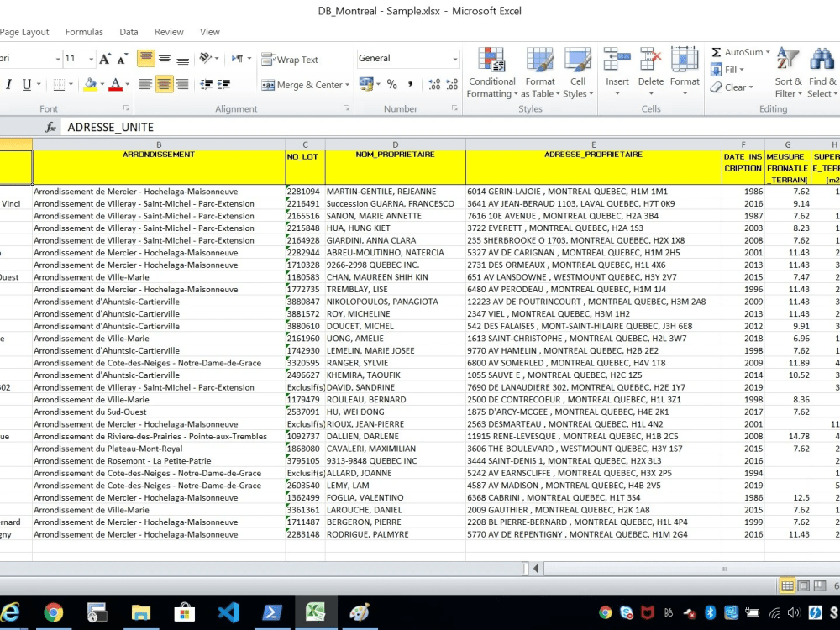This screenshot has height=630, width=840.
Task: Click Decrease Decimal icon
Action: point(452,84)
